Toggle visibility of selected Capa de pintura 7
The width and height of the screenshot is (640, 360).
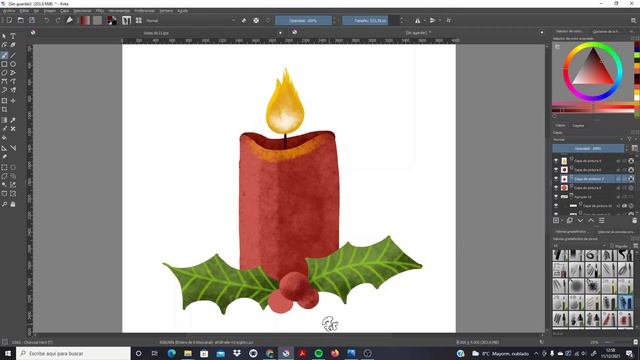pos(556,178)
